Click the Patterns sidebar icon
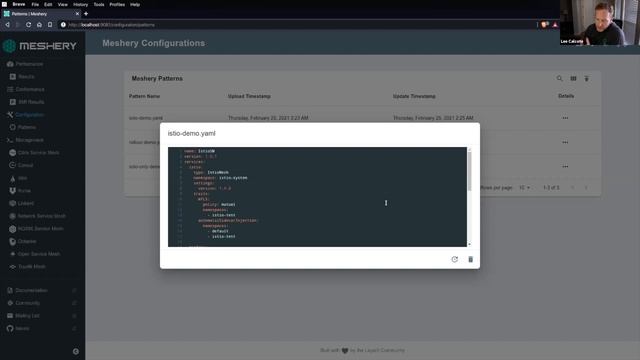 tap(13, 127)
